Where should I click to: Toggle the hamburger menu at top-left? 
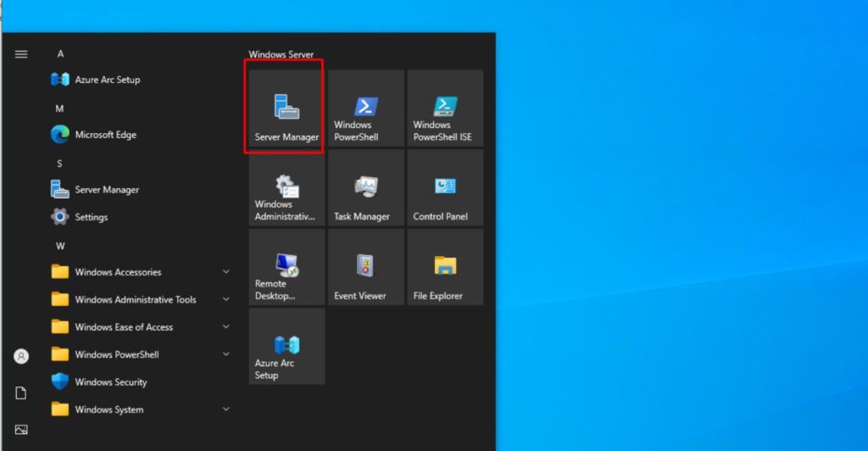(21, 54)
